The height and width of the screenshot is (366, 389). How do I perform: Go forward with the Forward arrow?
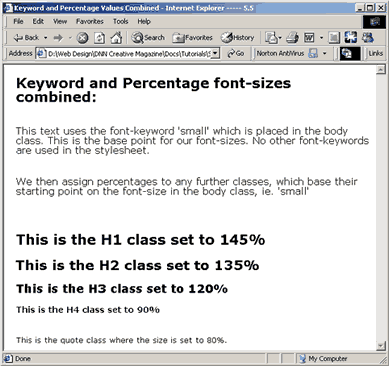[58, 38]
